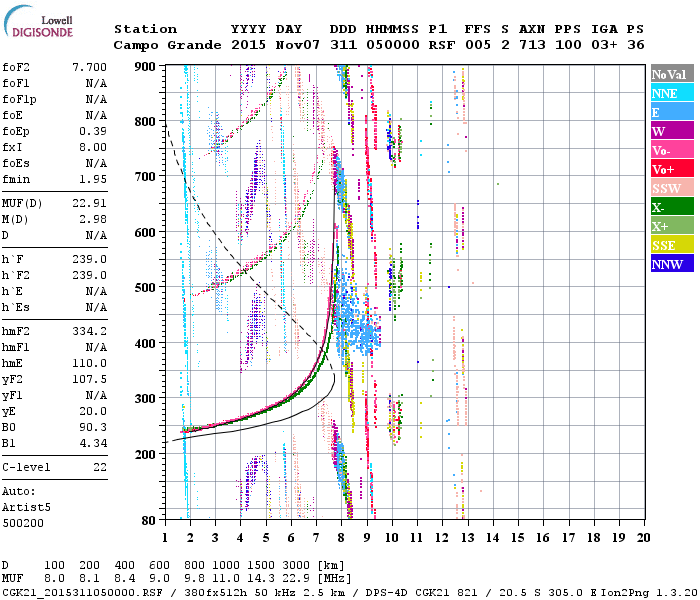
Task: Click the M(D) value 2.98
Action: tap(93, 219)
